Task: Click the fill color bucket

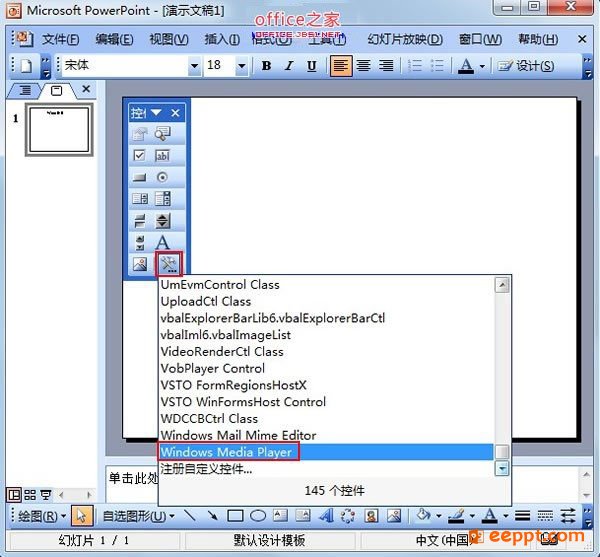Action: [424, 516]
